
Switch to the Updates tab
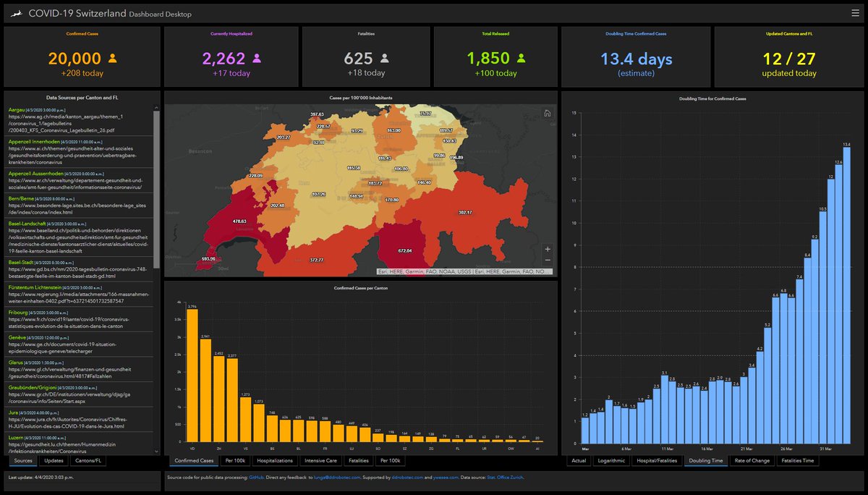tap(54, 460)
